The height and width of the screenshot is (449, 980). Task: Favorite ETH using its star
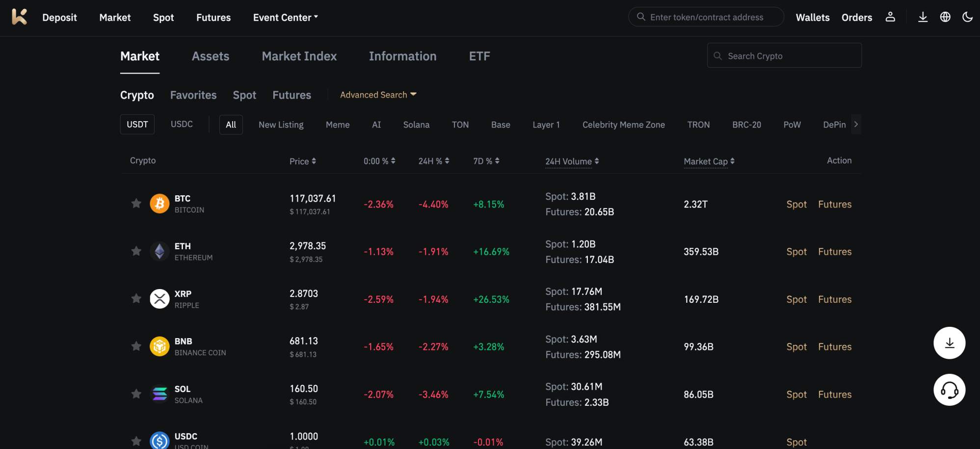(136, 251)
